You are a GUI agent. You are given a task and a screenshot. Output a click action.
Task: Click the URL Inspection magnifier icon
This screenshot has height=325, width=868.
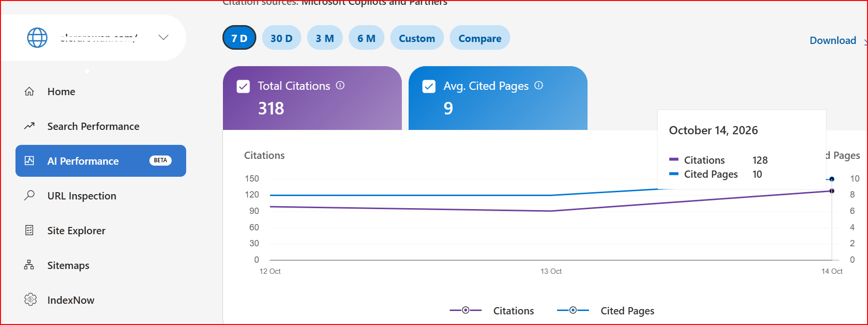tap(29, 195)
